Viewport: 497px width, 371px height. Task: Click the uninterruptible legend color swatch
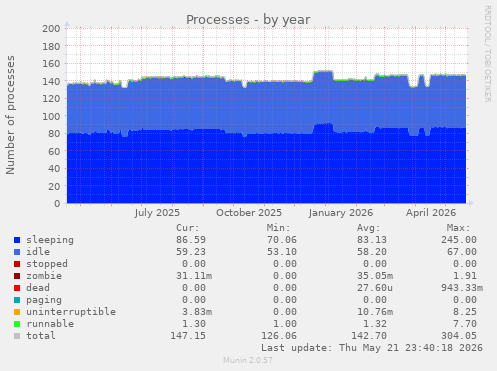17,312
